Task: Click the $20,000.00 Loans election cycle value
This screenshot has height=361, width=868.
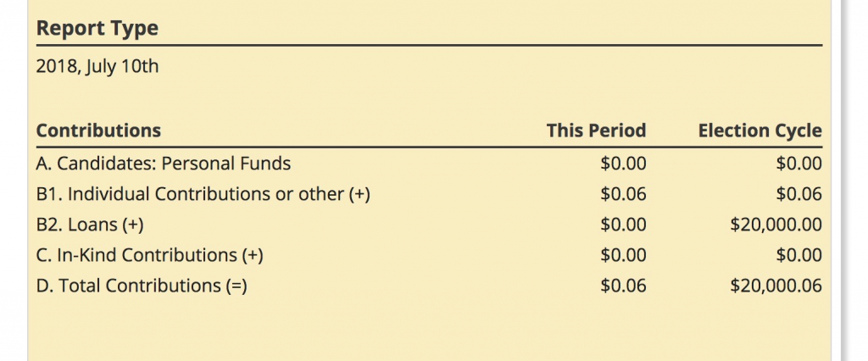Action: pyautogui.click(x=776, y=225)
